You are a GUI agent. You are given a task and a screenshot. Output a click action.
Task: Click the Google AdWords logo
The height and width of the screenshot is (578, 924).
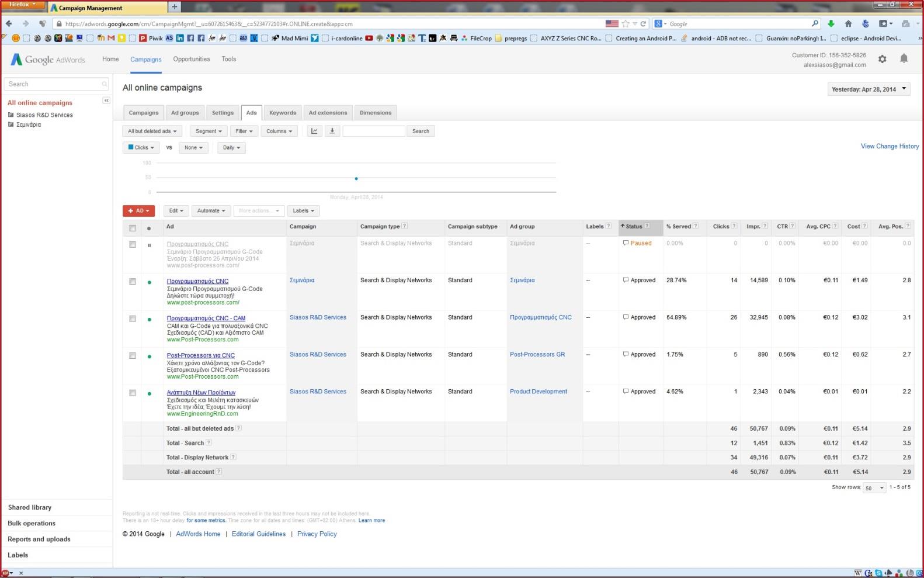(x=48, y=60)
